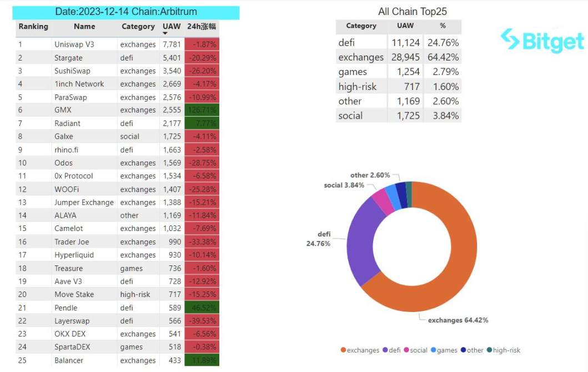Click the exchanges row in summary table
Screen dimensions: 588x372
(399, 57)
